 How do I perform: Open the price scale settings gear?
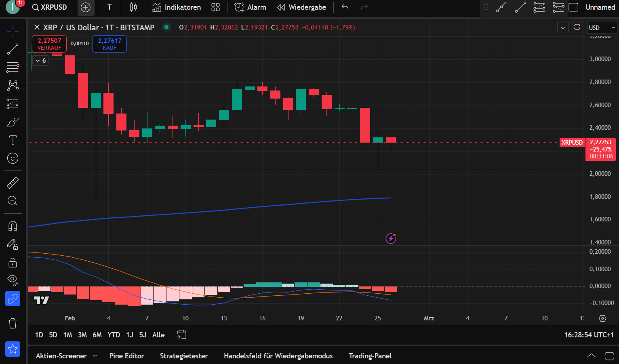tap(602, 318)
